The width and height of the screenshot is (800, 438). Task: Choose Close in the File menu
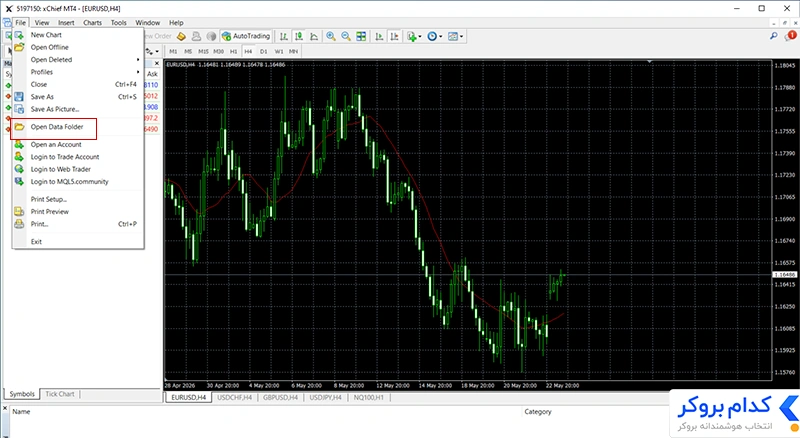[78, 84]
